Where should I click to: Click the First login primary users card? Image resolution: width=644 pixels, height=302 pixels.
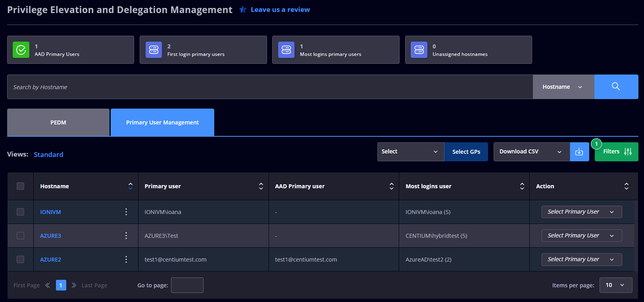click(x=203, y=50)
